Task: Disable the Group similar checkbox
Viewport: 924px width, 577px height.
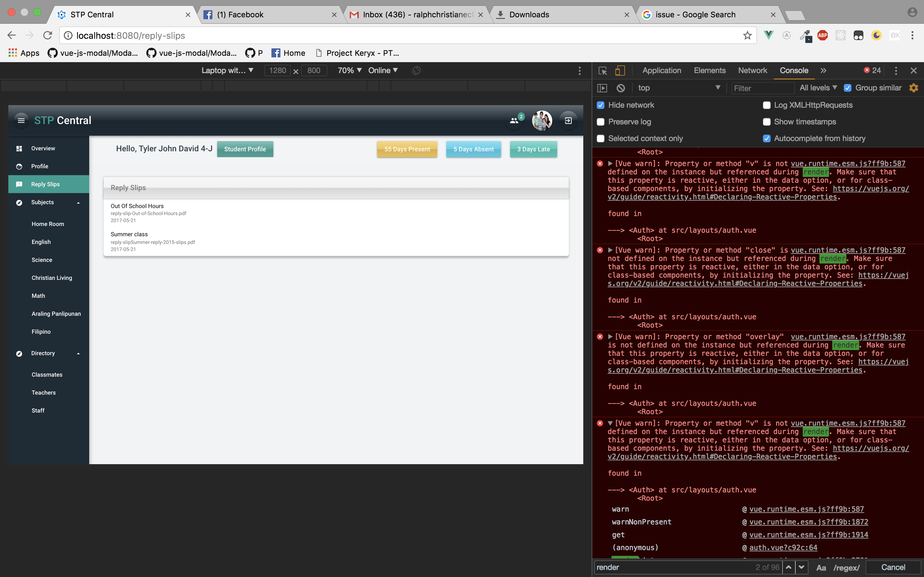Action: (848, 88)
